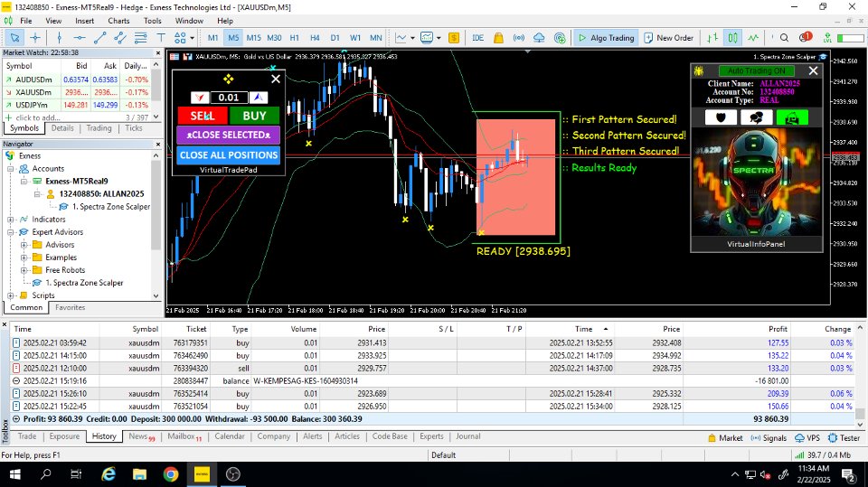Click the chat bubbles icon in VirtualInfoPanel
This screenshot has width=868, height=487.
[756, 117]
